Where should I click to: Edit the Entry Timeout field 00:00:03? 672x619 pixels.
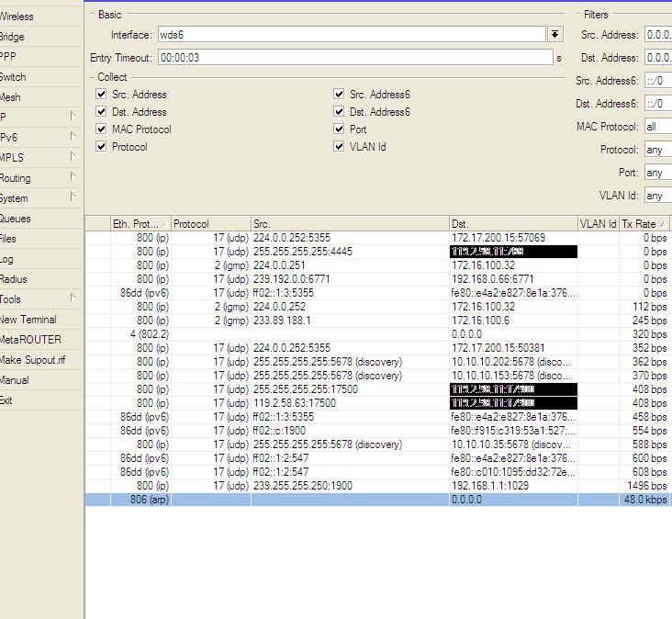point(355,58)
